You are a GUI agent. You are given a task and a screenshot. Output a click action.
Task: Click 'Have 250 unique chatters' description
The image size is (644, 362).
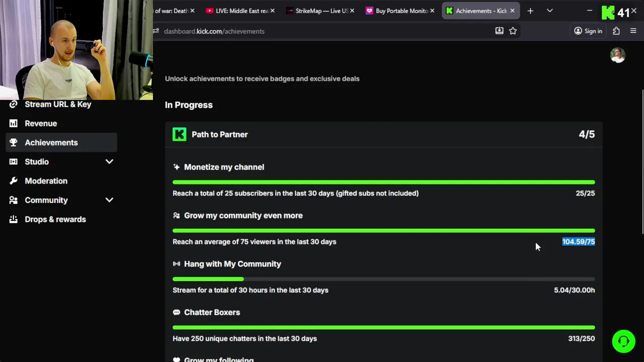(245, 338)
